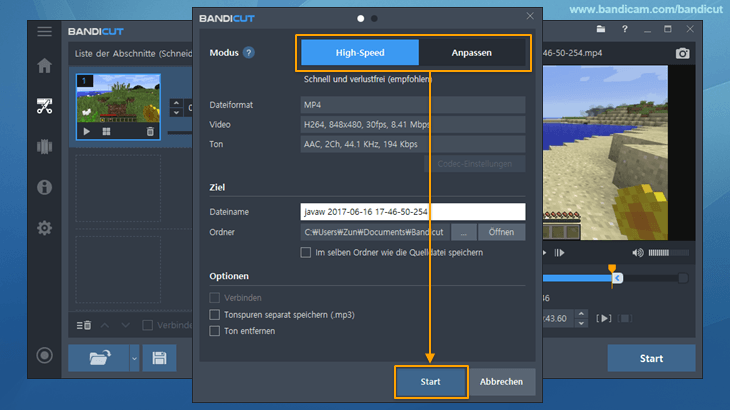730x410 pixels.
Task: Select the Cut (scissors) mode icon
Action: (44, 106)
